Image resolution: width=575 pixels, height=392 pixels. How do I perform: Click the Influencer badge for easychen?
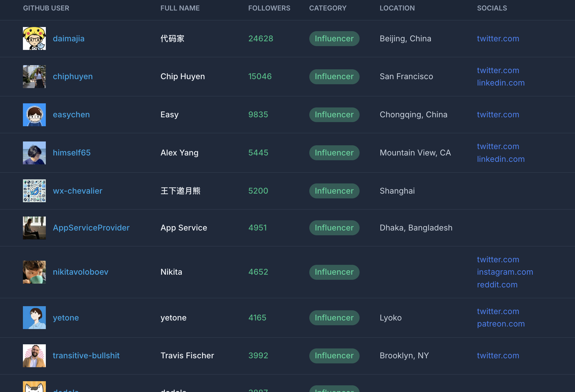tap(334, 115)
